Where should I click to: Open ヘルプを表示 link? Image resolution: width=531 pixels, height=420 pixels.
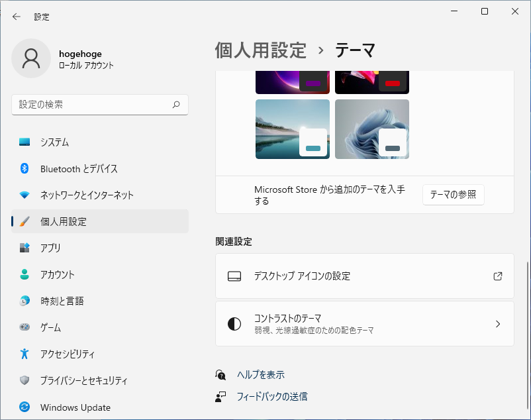[x=261, y=374]
